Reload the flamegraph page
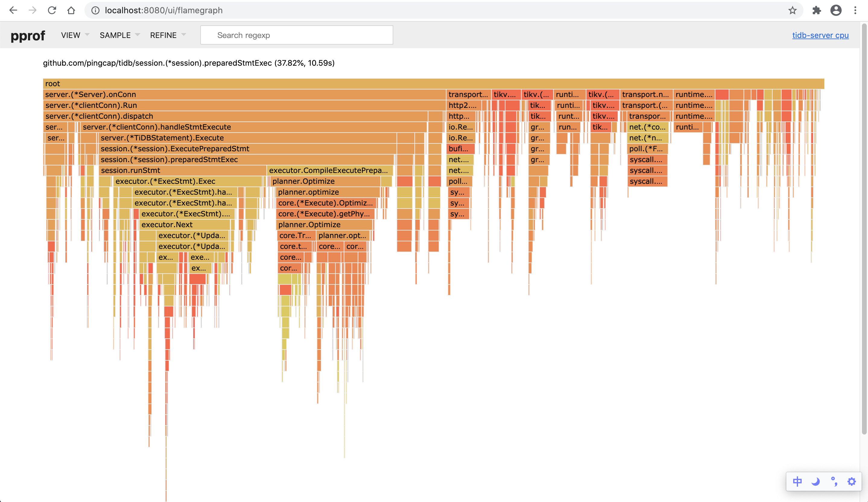The width and height of the screenshot is (868, 502). [x=52, y=10]
